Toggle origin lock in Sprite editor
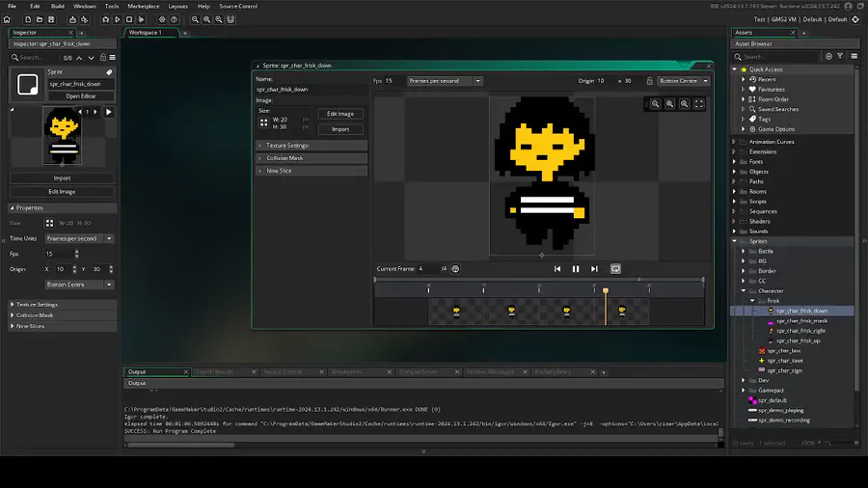 pyautogui.click(x=650, y=81)
